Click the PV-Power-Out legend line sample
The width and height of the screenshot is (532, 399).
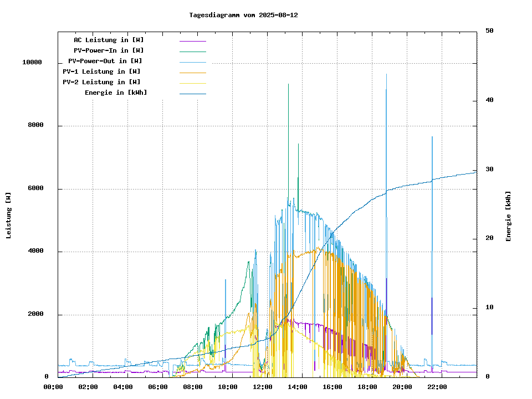192,62
